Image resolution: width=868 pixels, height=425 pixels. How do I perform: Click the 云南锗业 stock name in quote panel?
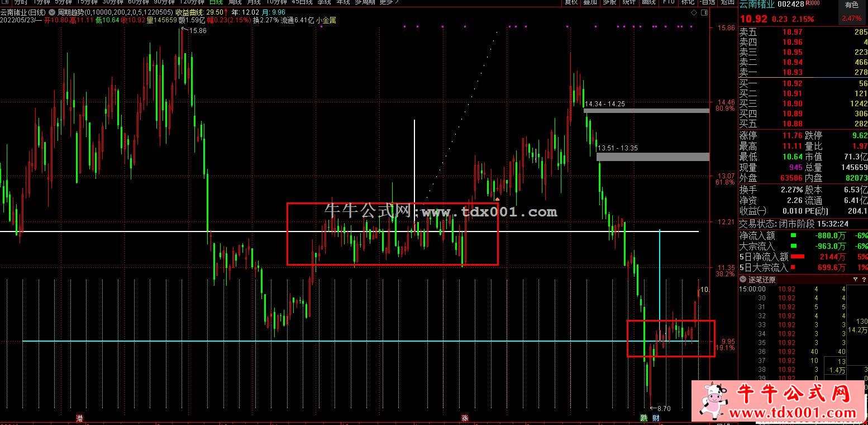point(757,5)
